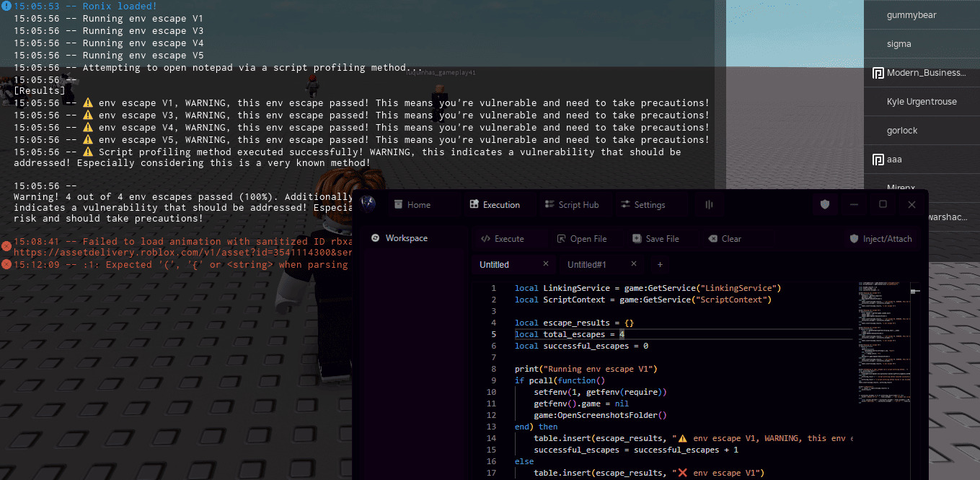The image size is (980, 480).
Task: Go to the Settings tab
Action: (x=643, y=205)
